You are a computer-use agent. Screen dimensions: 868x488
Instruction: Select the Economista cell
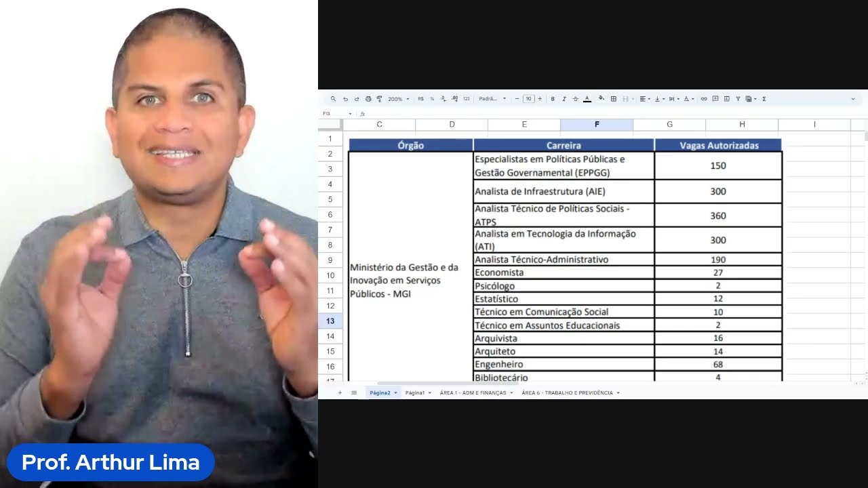[x=564, y=272]
